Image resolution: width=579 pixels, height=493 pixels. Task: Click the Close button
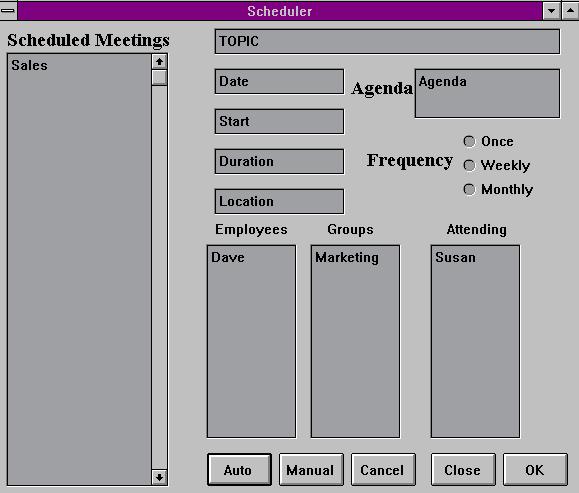(463, 470)
